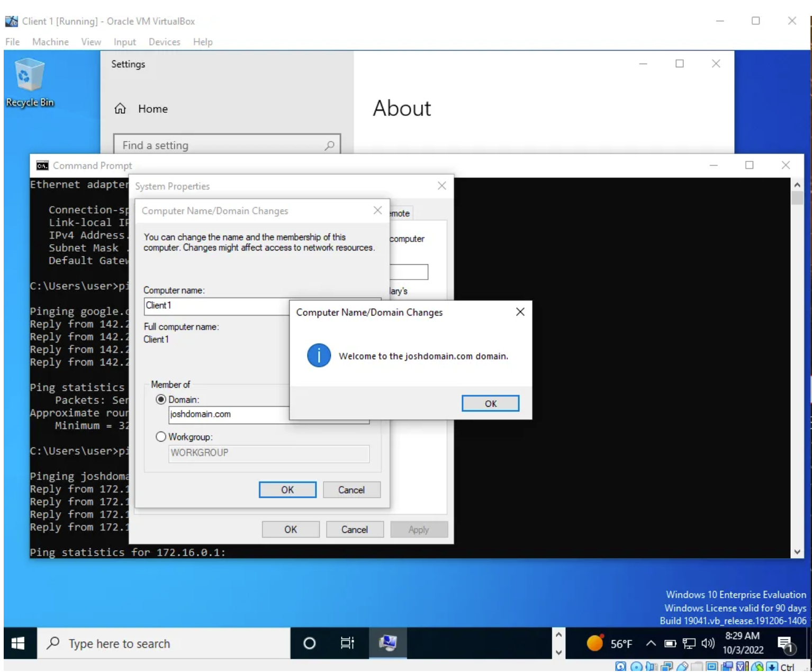
Task: Click taskbar toolbar scroll up arrow
Action: (x=558, y=634)
